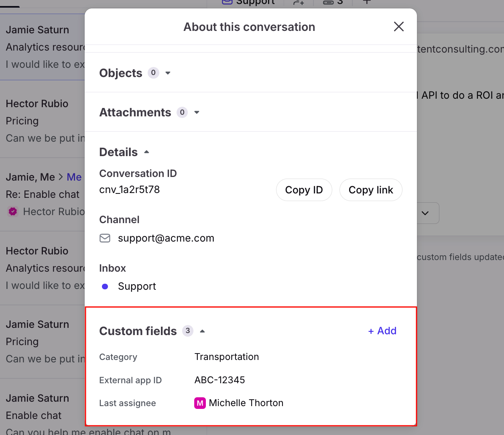The width and height of the screenshot is (504, 435).
Task: Click the envelope icon beside support@acme.com
Action: coord(105,238)
